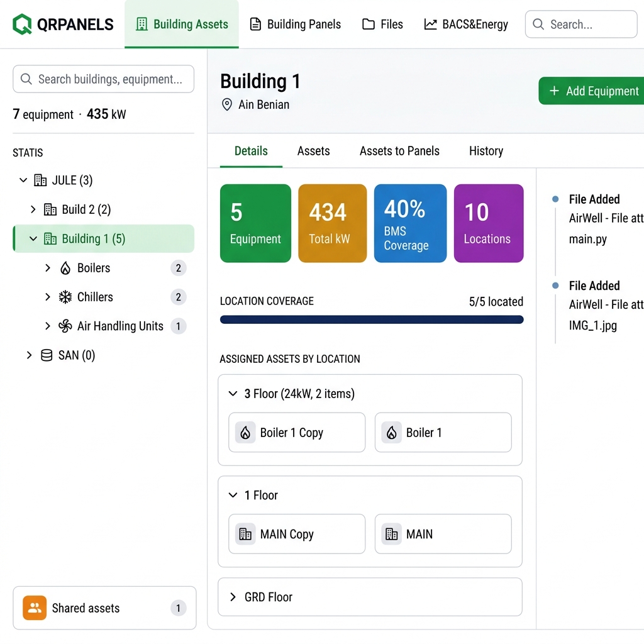The image size is (644, 644).
Task: Open the MAIN Copy asset card
Action: [x=297, y=534]
